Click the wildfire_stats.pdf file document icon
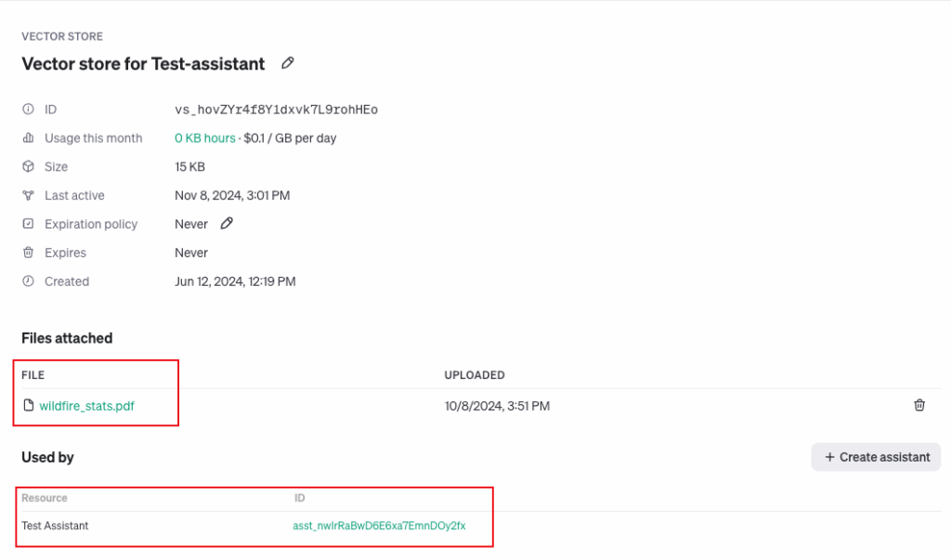 [x=28, y=406]
